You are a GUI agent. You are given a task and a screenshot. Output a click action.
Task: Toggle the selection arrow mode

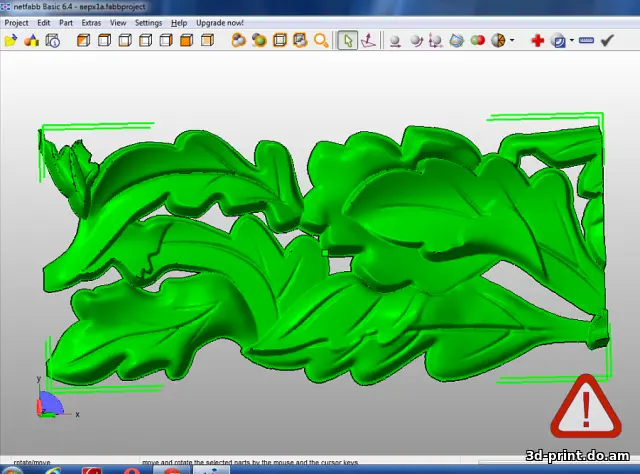click(348, 40)
